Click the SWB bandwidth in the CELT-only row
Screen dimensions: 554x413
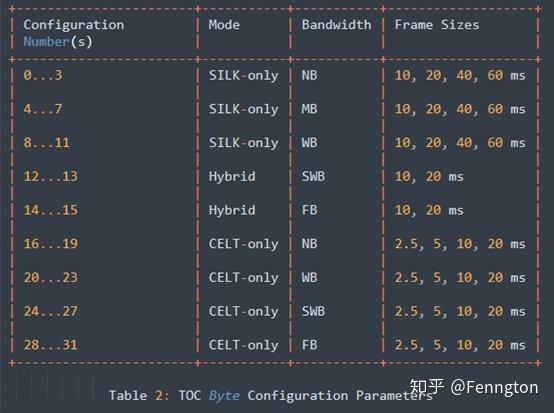click(x=313, y=311)
